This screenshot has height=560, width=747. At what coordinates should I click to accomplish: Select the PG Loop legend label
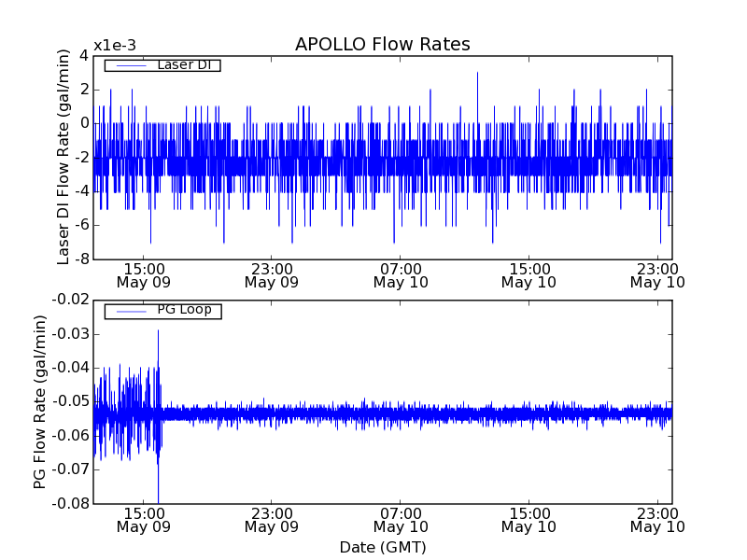(184, 310)
